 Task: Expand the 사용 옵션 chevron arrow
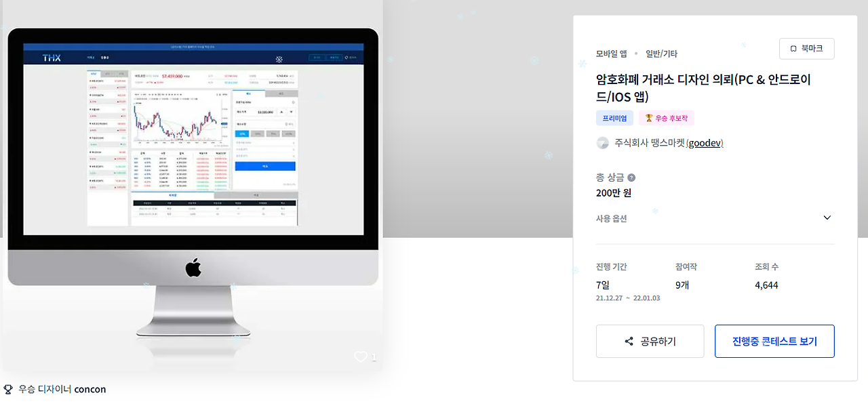(827, 218)
